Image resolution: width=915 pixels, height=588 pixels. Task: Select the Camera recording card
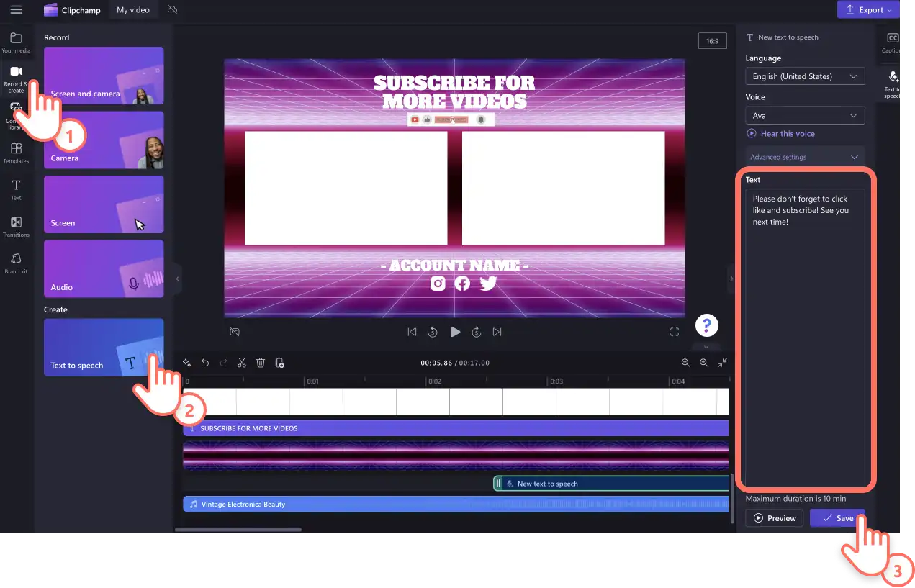click(104, 140)
